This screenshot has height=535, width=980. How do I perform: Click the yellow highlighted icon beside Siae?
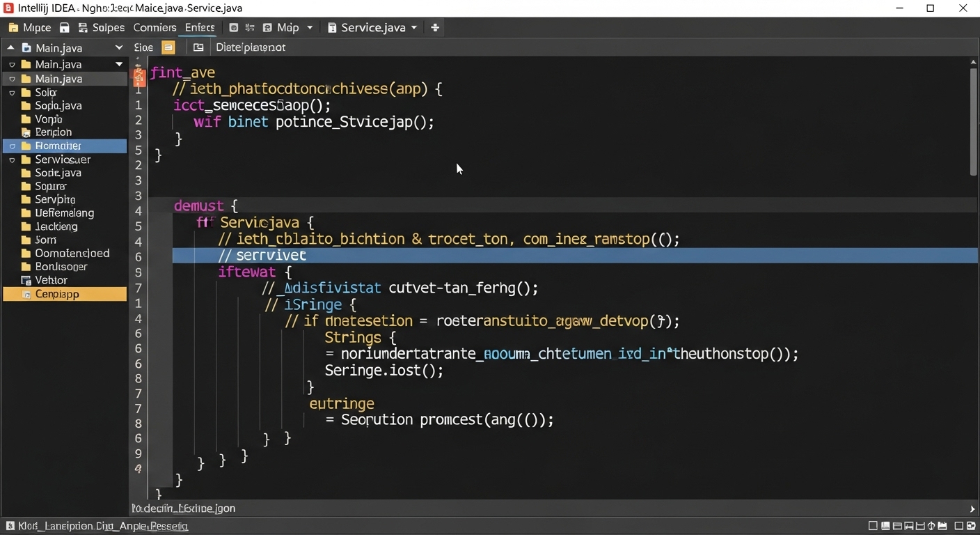[x=168, y=47]
